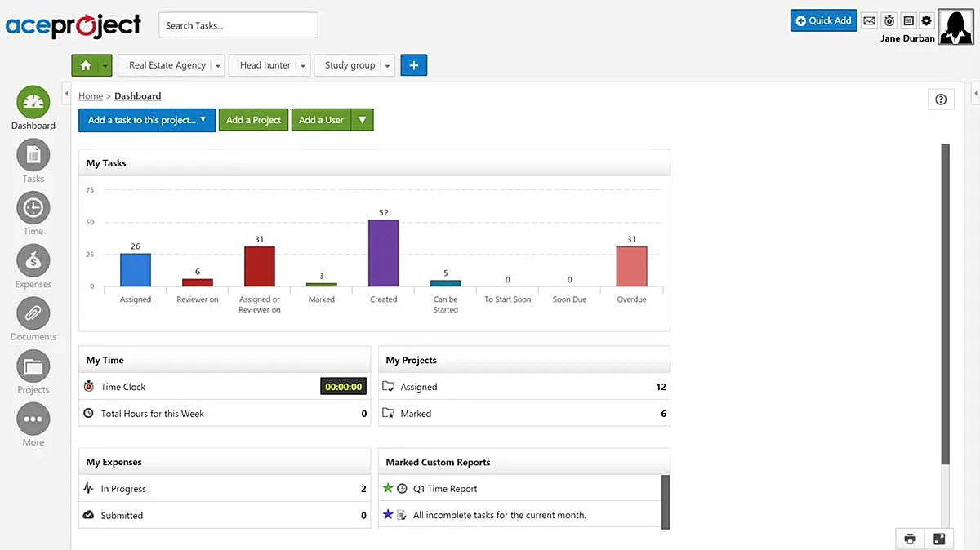Open the Expenses sidebar icon
The height and width of the screenshot is (550, 980).
(33, 261)
